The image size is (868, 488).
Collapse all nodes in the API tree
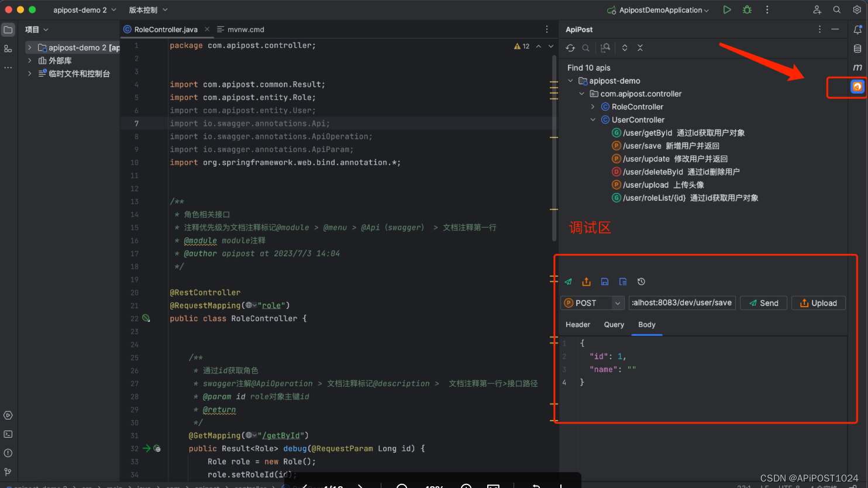[x=640, y=47]
